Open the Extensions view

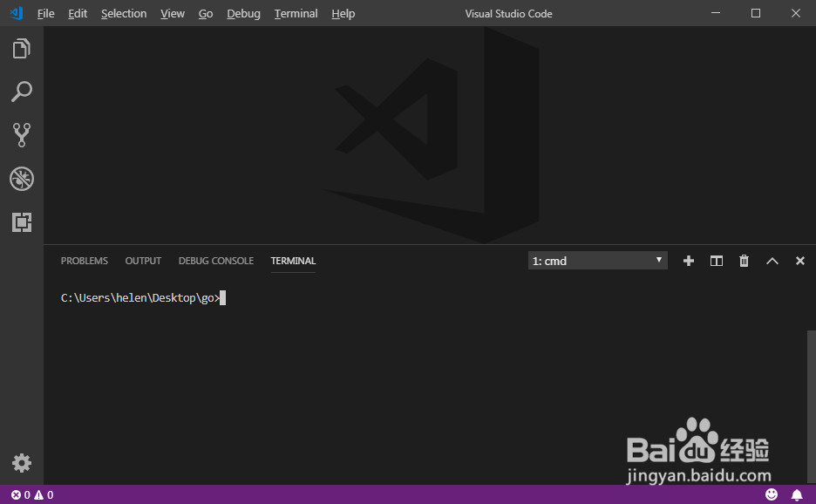21,222
